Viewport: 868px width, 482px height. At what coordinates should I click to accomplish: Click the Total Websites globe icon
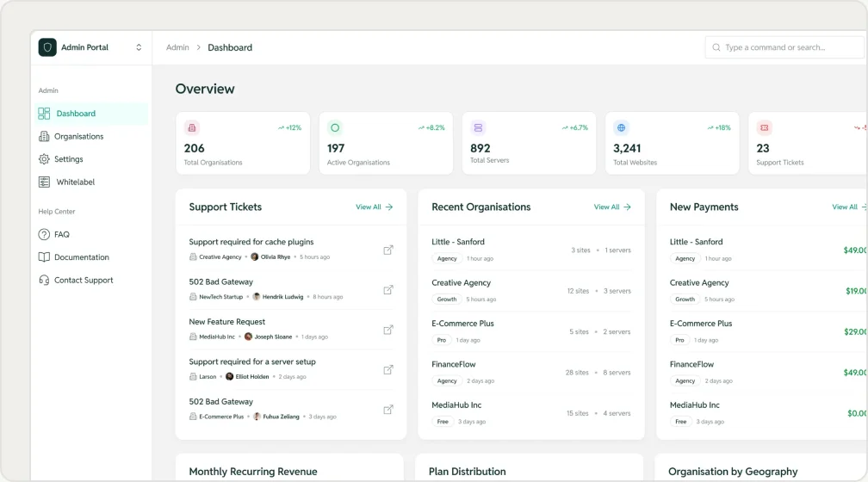click(x=621, y=128)
